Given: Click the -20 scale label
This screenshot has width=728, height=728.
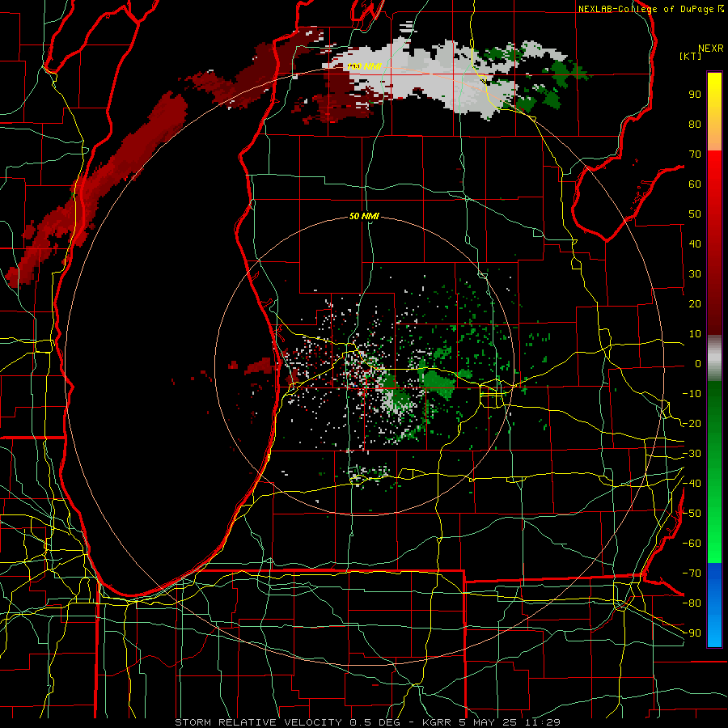Looking at the screenshot, I should pos(692,423).
